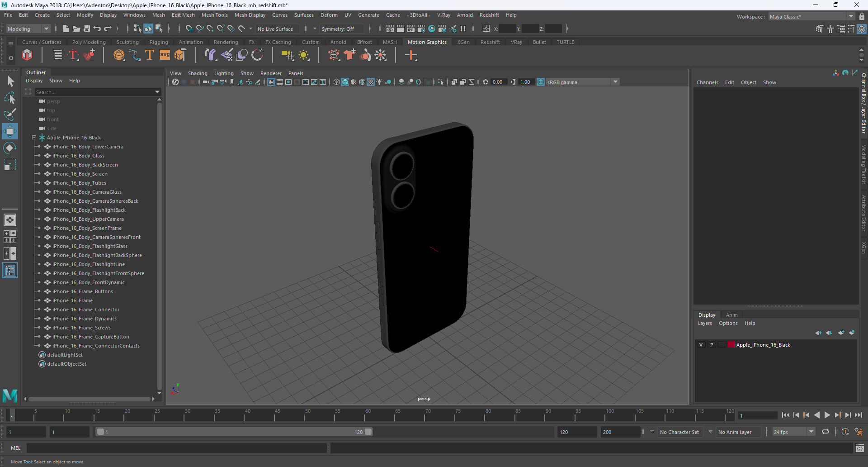This screenshot has width=868, height=467.
Task: Switch to the Rendering shelf tab
Action: point(226,42)
